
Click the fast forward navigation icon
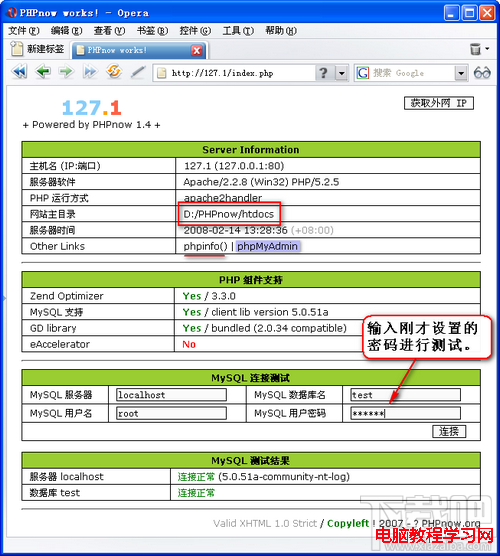[x=90, y=72]
